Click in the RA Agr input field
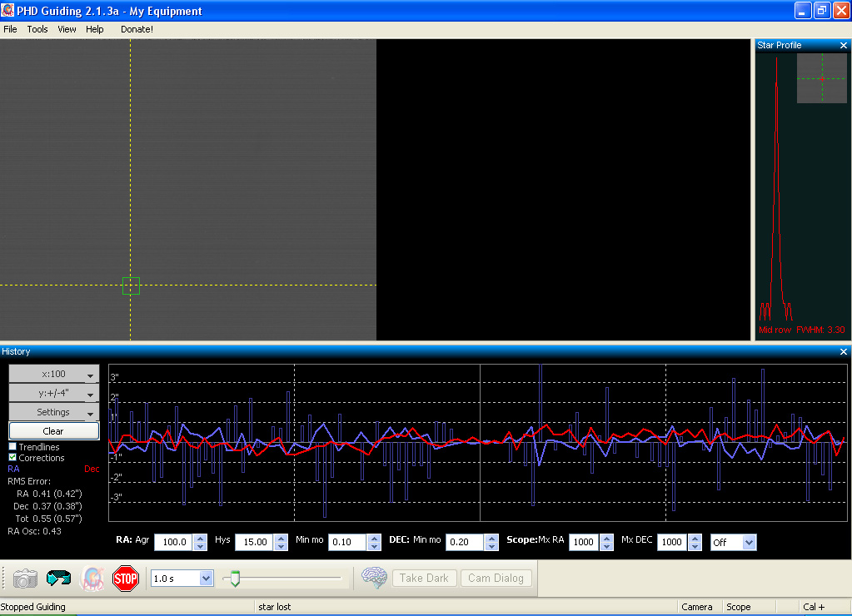The width and height of the screenshot is (852, 616). pyautogui.click(x=174, y=542)
